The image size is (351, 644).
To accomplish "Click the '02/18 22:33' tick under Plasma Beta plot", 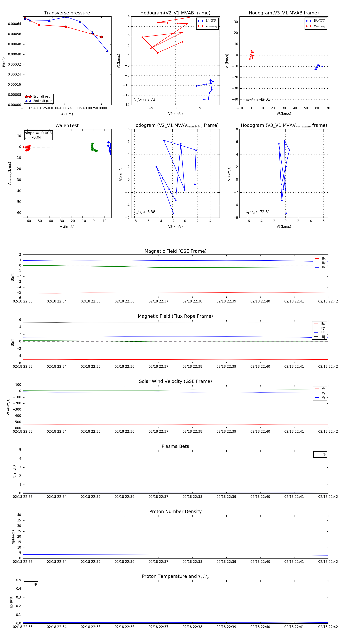I will pyautogui.click(x=23, y=496).
